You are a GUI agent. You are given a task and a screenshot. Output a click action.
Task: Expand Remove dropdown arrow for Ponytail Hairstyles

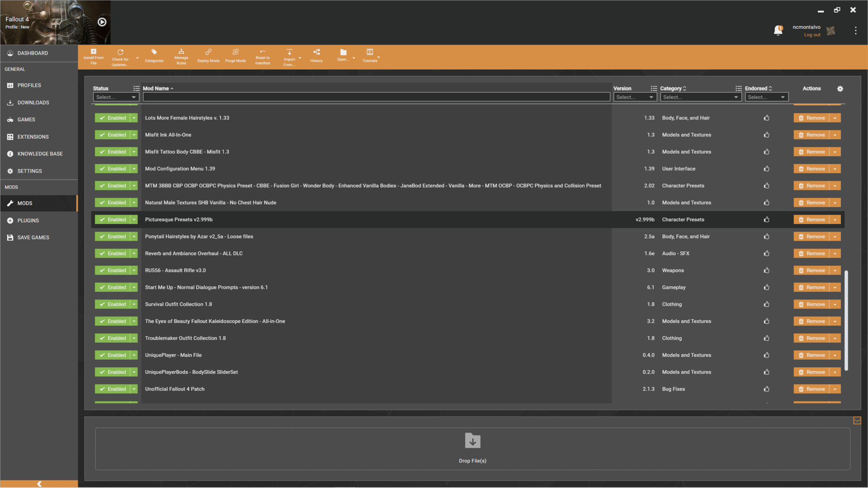835,236
